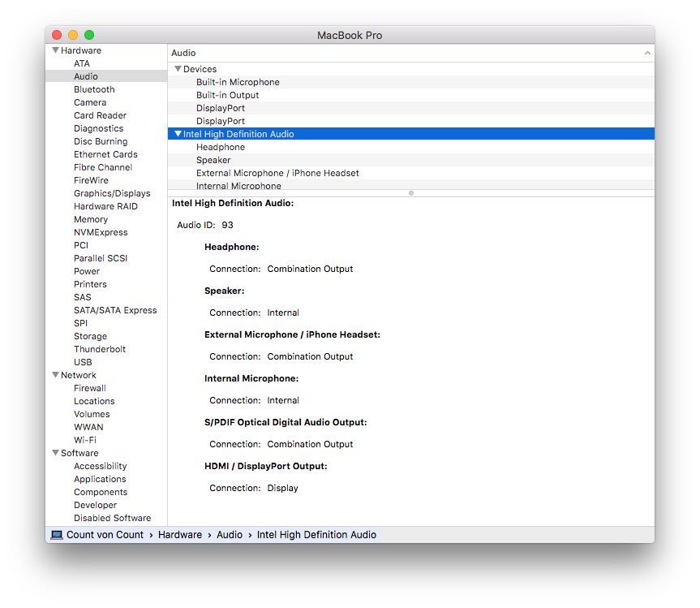Select SAS sidebar entry

[x=82, y=296]
